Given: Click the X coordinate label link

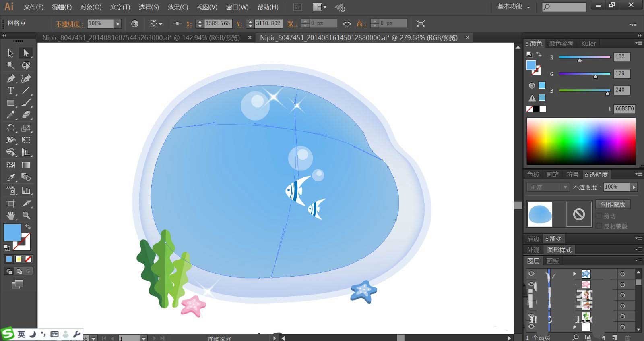Looking at the screenshot, I should tap(189, 24).
